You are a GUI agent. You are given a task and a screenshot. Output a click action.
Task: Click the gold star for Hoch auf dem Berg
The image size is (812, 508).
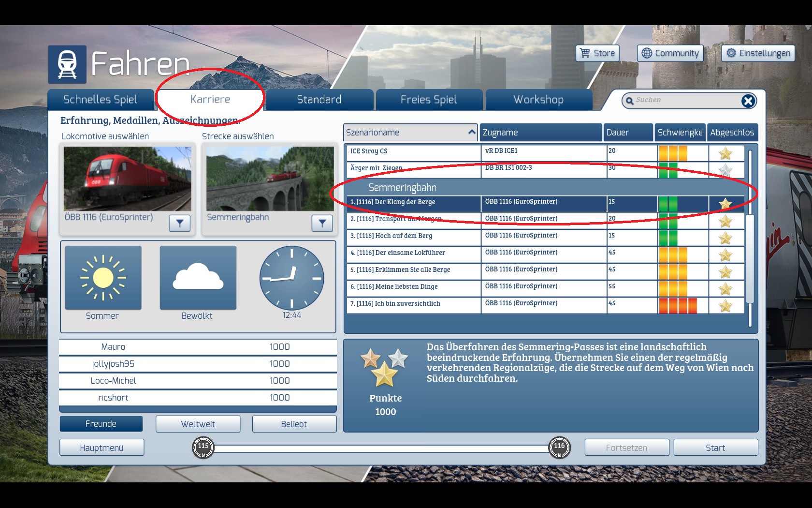[x=725, y=238]
